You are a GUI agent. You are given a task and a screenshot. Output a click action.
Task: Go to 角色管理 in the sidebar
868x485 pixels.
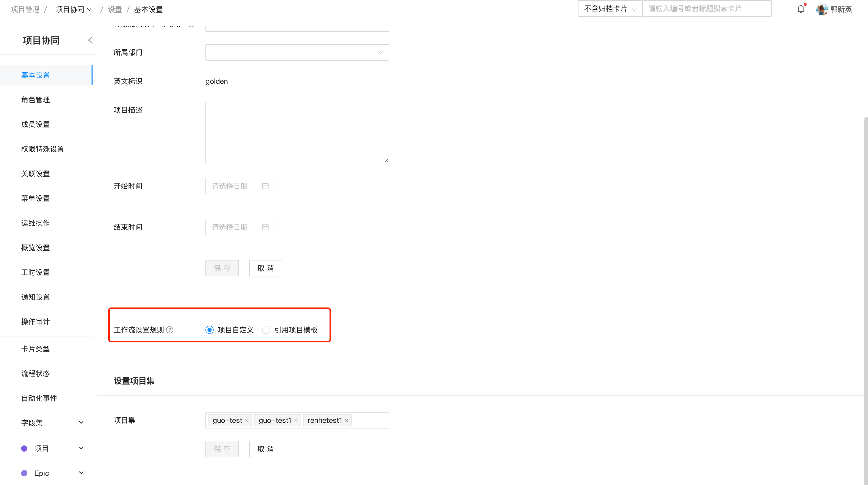[x=35, y=100]
